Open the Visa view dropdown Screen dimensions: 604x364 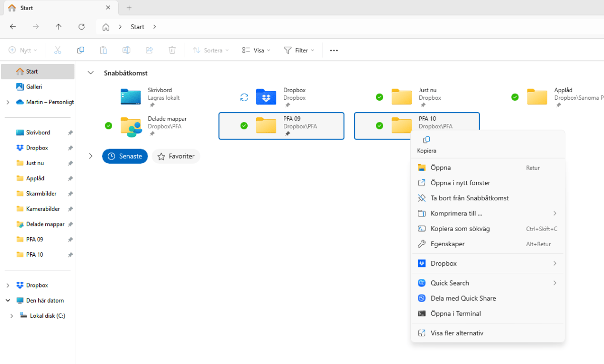[x=256, y=50]
